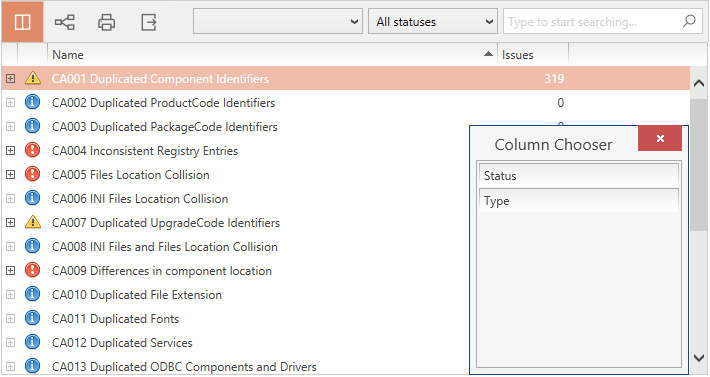Click the 319 issues count for CA001

(x=554, y=79)
